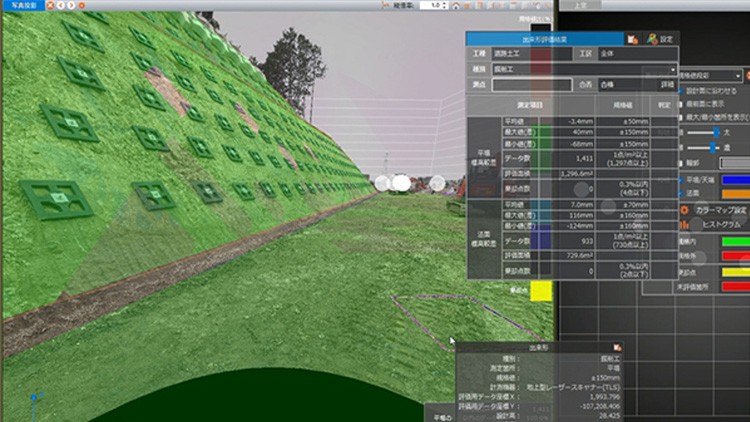Click the orange 法面 color swatch
Viewport: 750px width, 422px height.
(x=736, y=194)
